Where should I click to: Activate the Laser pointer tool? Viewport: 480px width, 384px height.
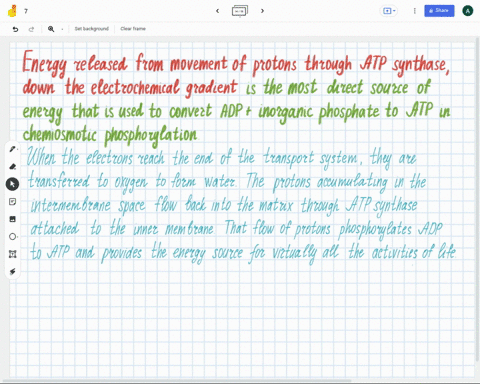[12, 272]
